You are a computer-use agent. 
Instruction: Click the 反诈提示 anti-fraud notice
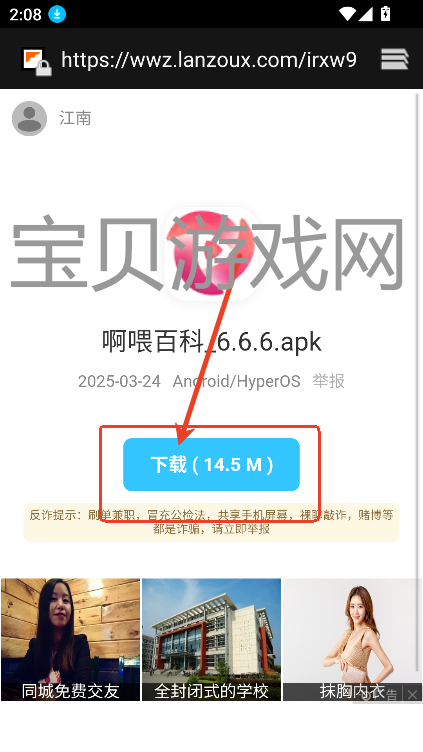point(212,522)
